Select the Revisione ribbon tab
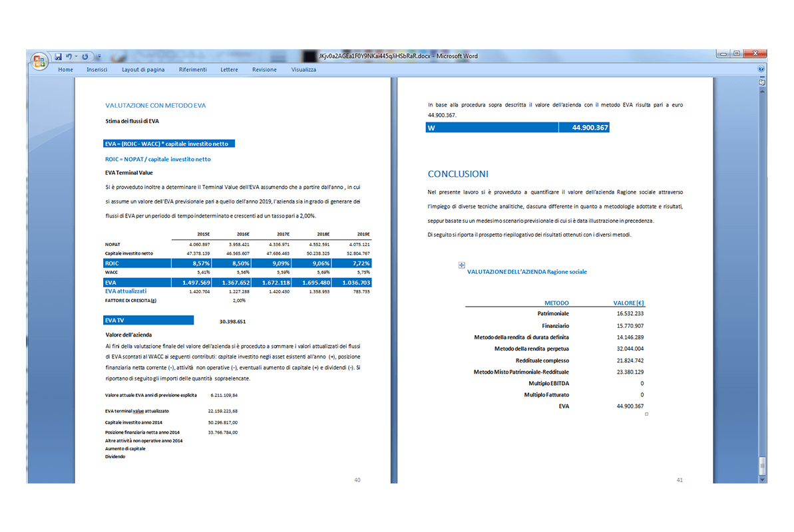Screen dimensions: 794x532 coord(264,70)
